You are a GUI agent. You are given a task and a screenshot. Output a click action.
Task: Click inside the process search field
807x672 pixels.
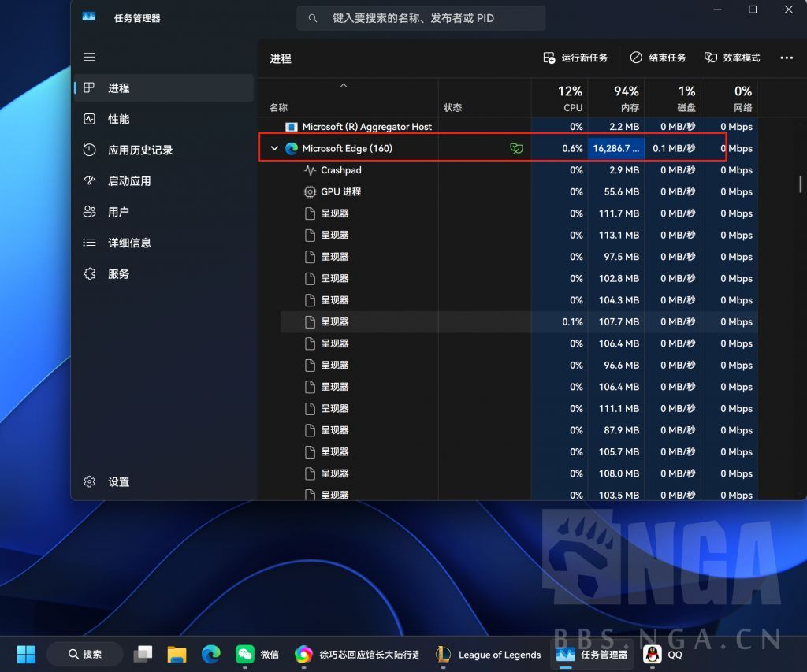421,17
